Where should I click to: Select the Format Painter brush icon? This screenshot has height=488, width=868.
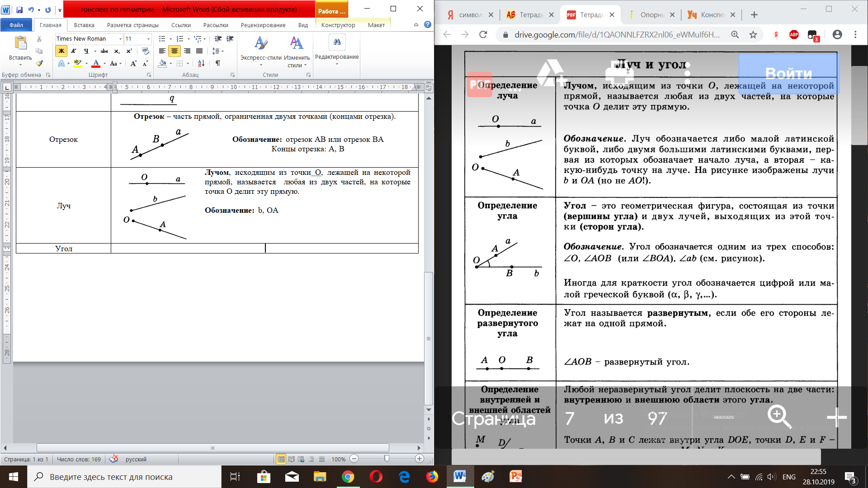click(x=39, y=63)
